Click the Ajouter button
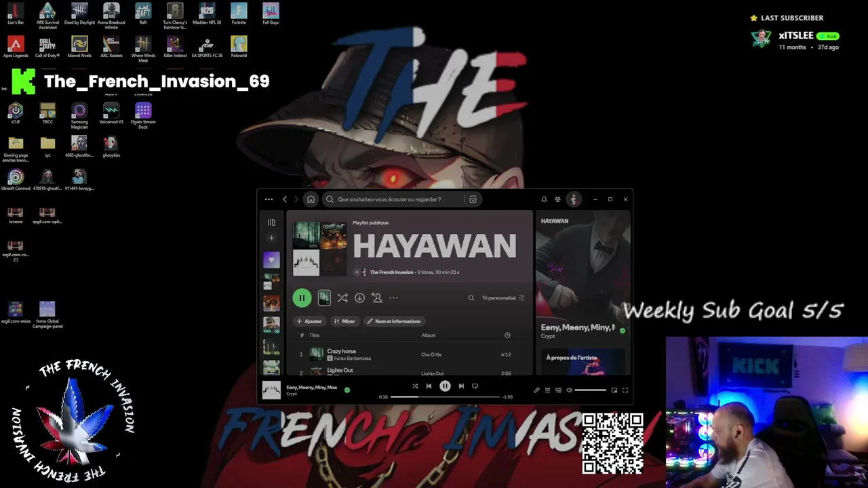This screenshot has width=868, height=488. coord(309,321)
